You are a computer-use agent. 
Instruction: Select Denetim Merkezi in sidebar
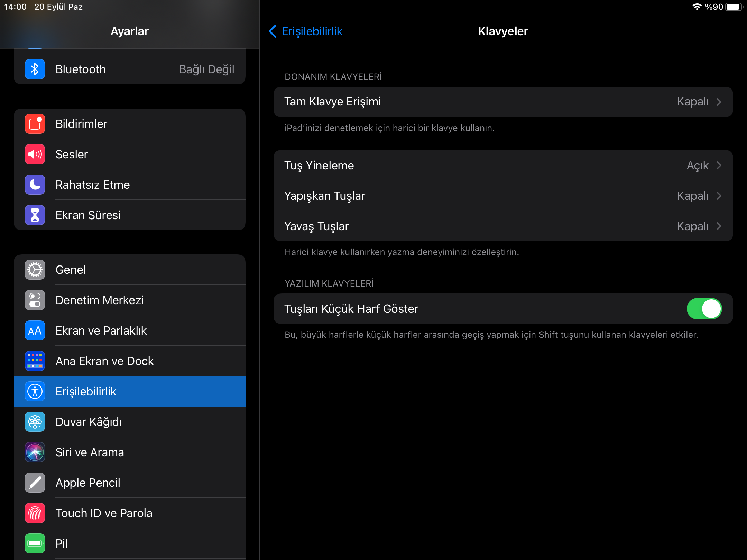(100, 300)
